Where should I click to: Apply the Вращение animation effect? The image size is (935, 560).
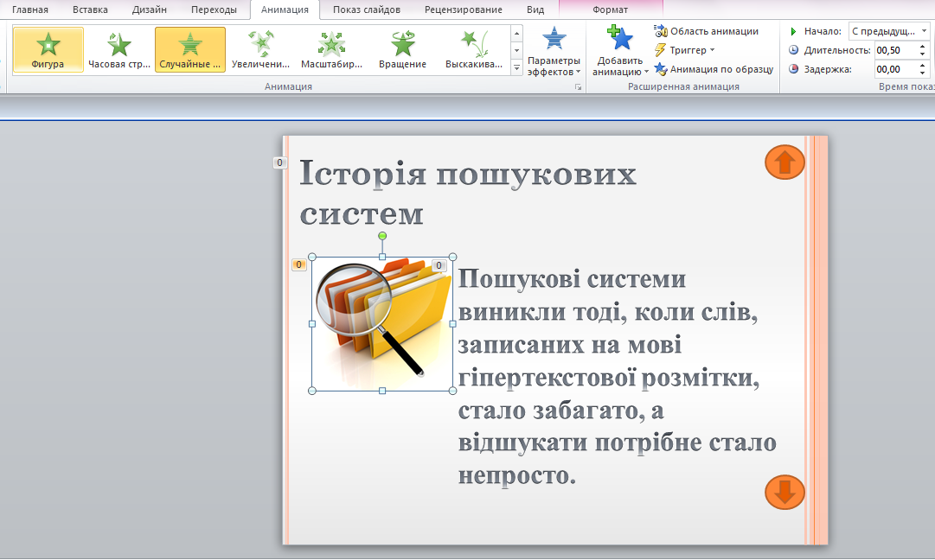(x=402, y=49)
